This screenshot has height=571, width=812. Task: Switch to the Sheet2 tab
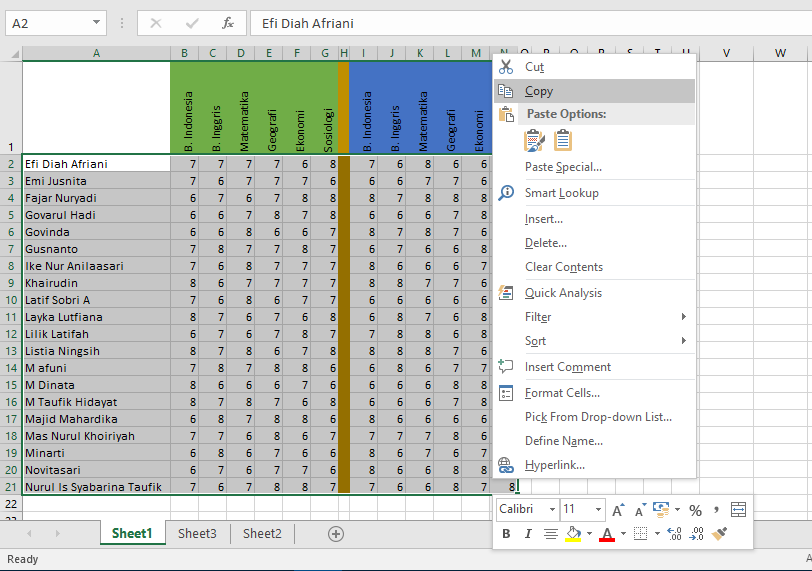pos(262,534)
